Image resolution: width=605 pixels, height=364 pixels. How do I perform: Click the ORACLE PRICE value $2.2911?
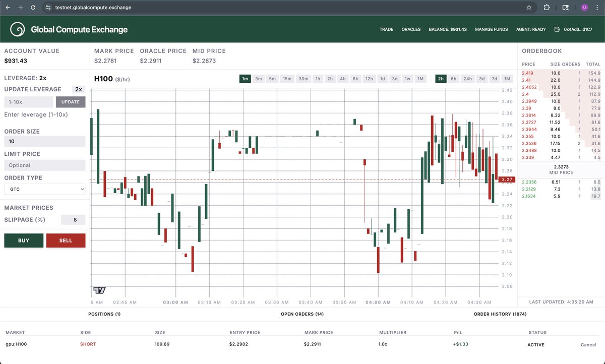click(151, 61)
